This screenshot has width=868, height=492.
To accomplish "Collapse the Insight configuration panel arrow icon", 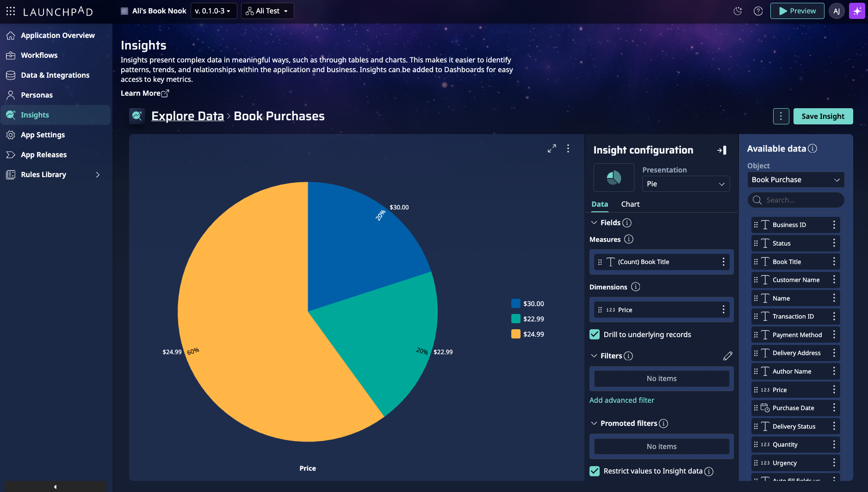I will 722,150.
